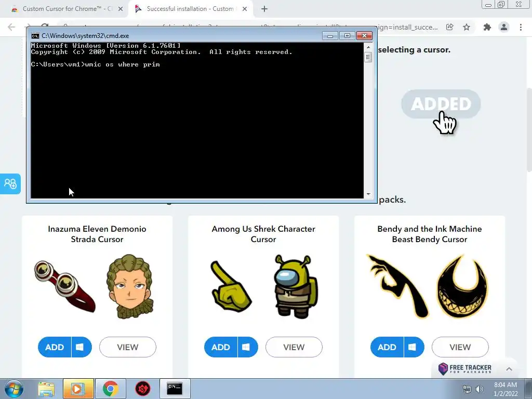
Task: Open the red gear app in taskbar
Action: coord(142,389)
